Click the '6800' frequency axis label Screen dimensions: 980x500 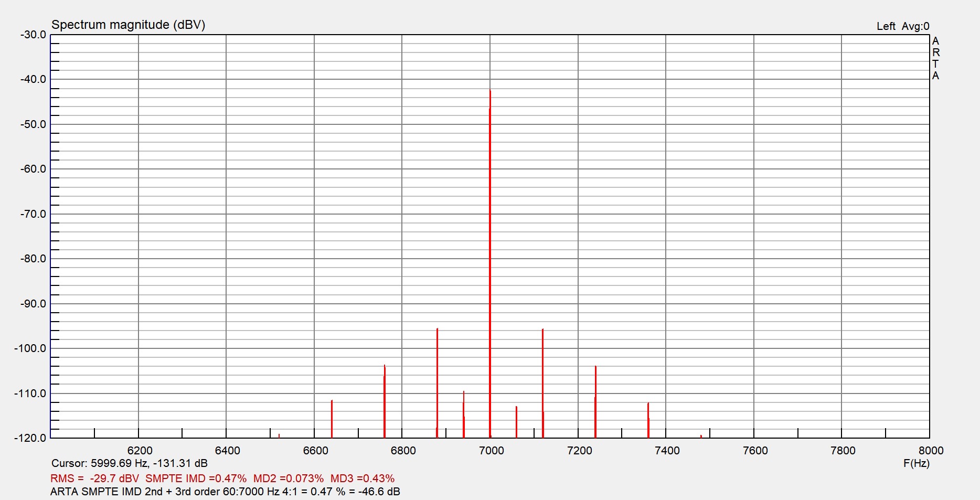403,451
